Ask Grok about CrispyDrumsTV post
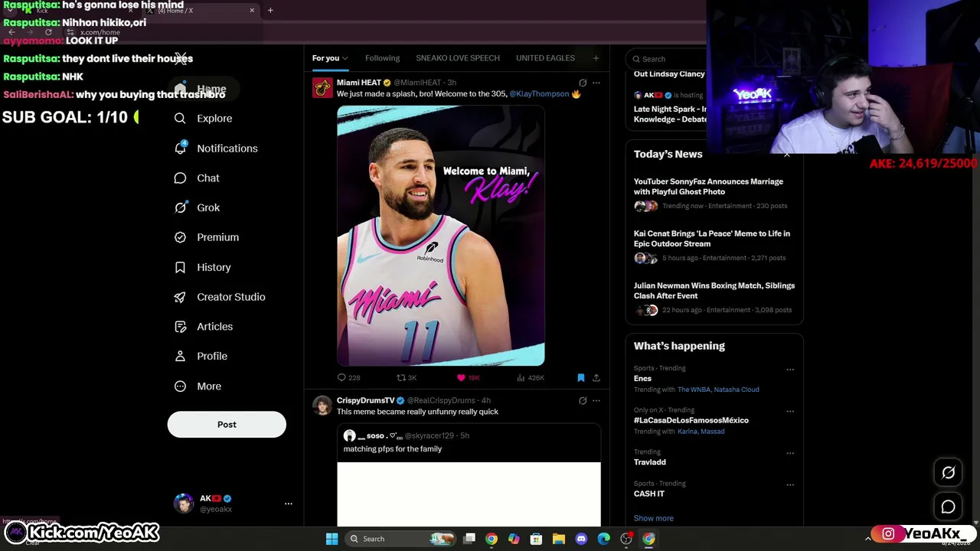 (583, 400)
